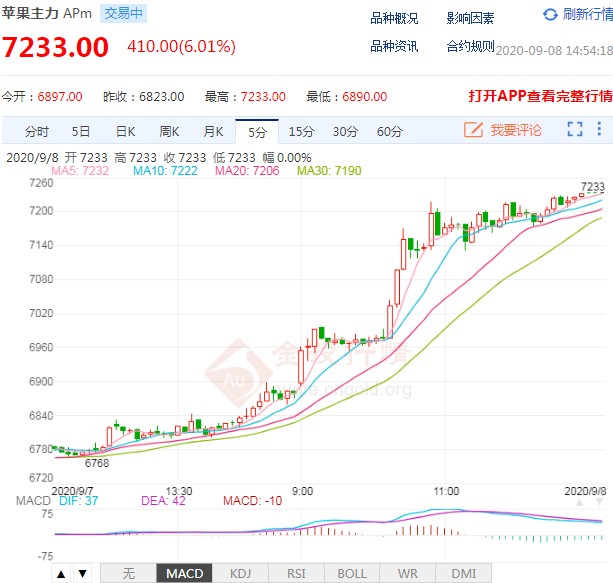Click the MA30: 7190 legend value
Image resolution: width=613 pixels, height=583 pixels.
pos(329,170)
